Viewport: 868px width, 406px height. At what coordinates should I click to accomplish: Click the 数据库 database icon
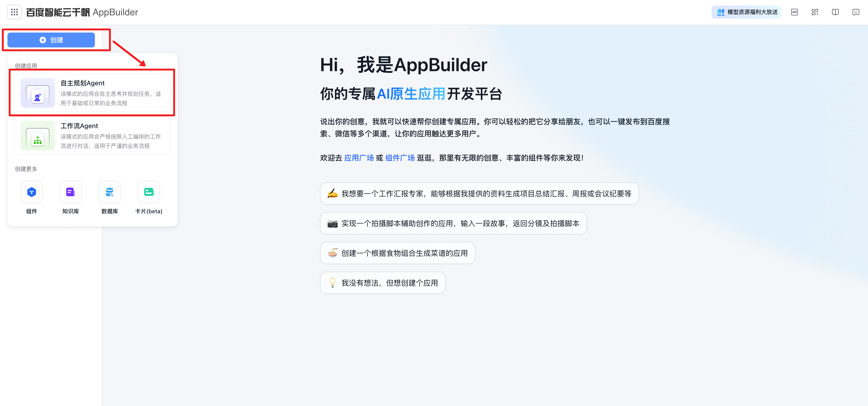(x=110, y=192)
